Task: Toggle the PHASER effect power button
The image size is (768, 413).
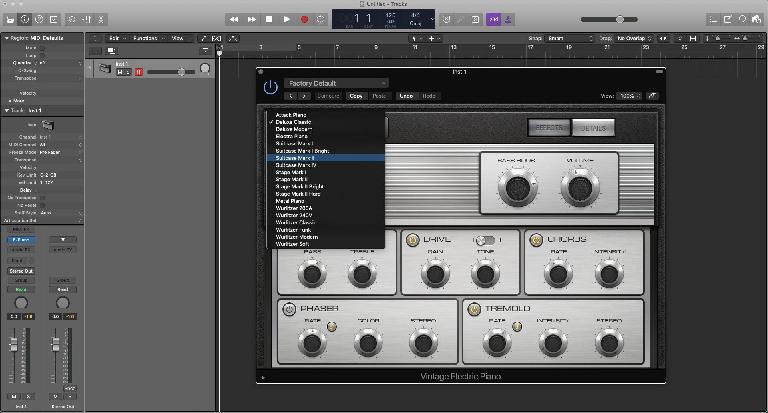Action: [x=289, y=309]
